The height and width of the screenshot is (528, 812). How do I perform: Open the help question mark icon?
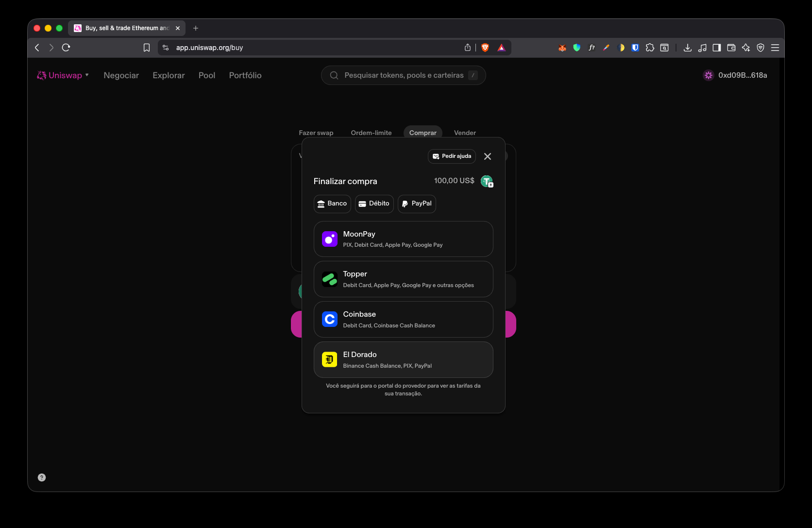coord(42,477)
